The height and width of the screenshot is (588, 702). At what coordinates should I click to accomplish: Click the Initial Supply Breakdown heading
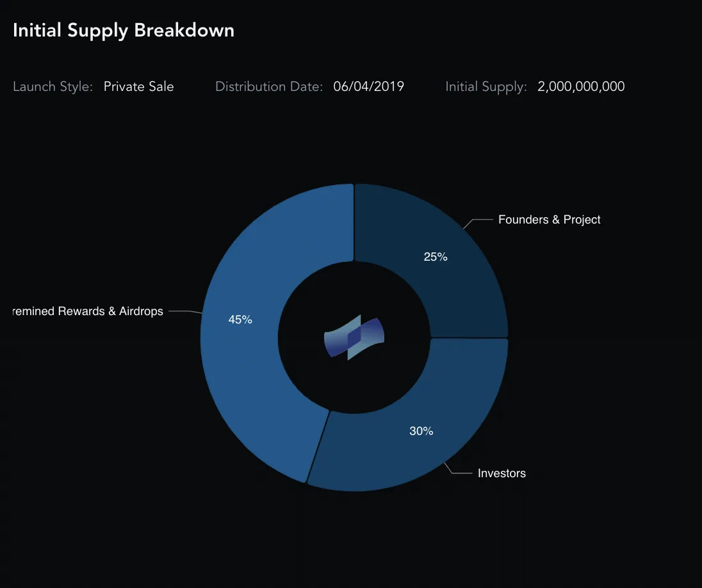[124, 31]
